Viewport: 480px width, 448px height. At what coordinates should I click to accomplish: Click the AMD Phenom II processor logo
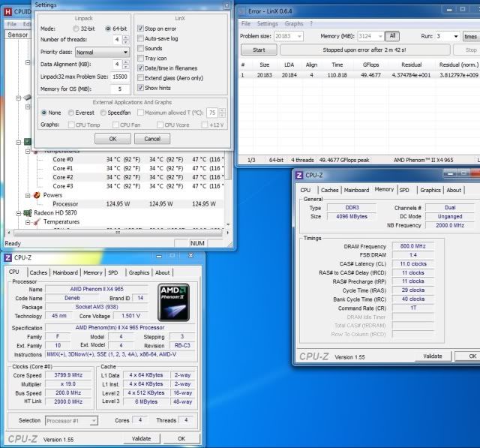pos(173,302)
